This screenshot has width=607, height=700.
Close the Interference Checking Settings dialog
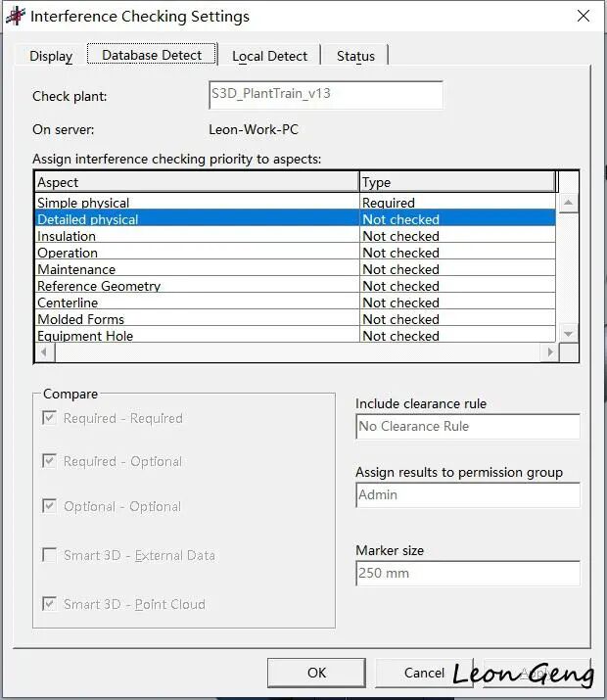(x=583, y=16)
